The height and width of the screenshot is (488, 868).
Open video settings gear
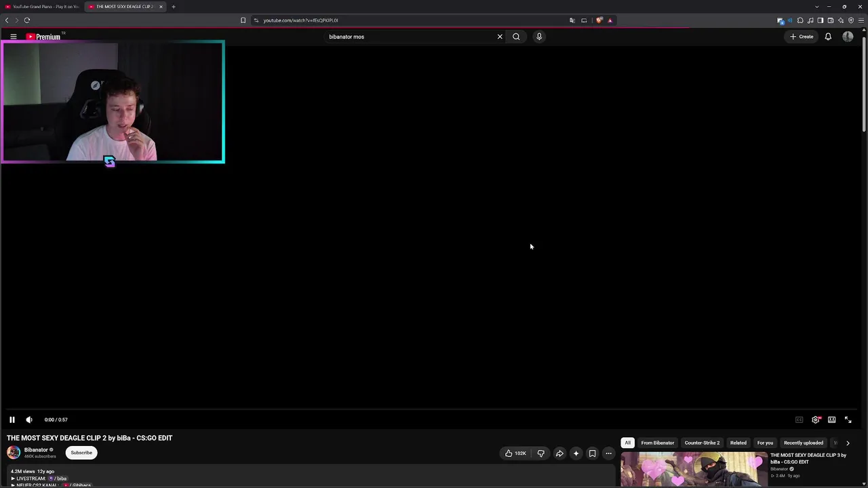click(x=816, y=420)
